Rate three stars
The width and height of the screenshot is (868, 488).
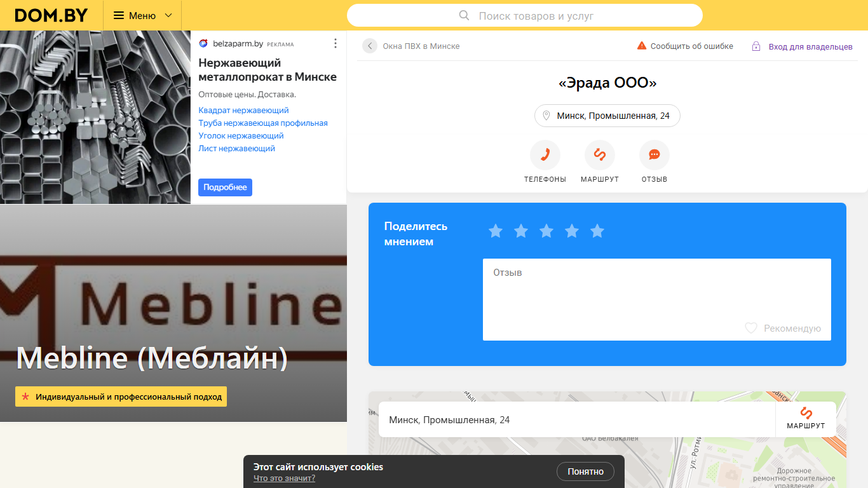coord(546,231)
